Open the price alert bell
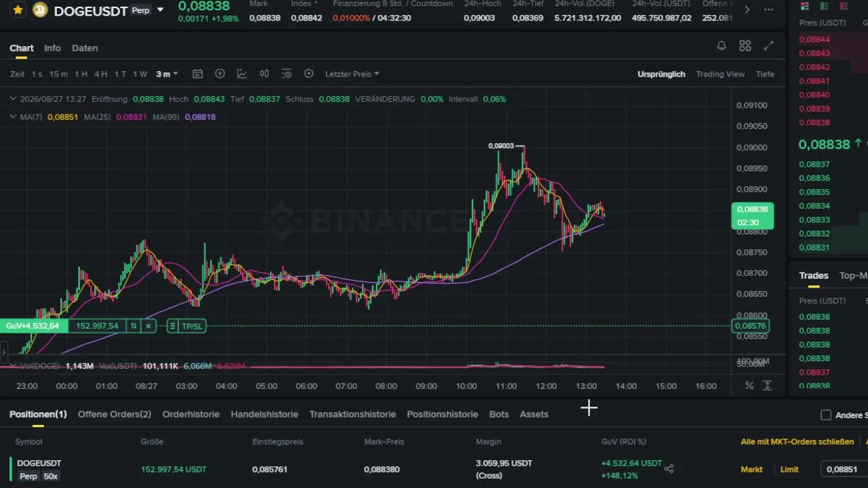The height and width of the screenshot is (488, 868). [722, 46]
